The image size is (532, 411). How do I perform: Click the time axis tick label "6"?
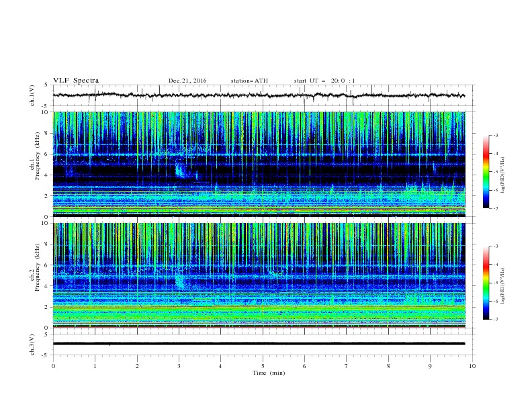(304, 366)
